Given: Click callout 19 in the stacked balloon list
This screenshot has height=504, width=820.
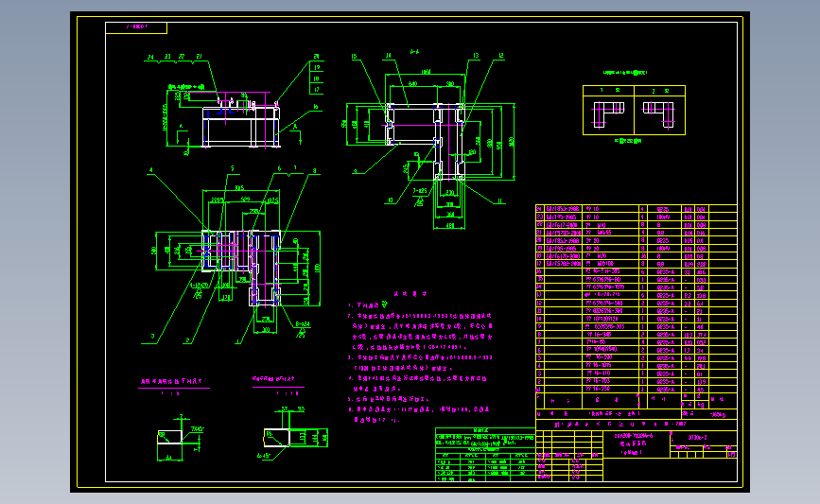Looking at the screenshot, I should click(x=317, y=67).
